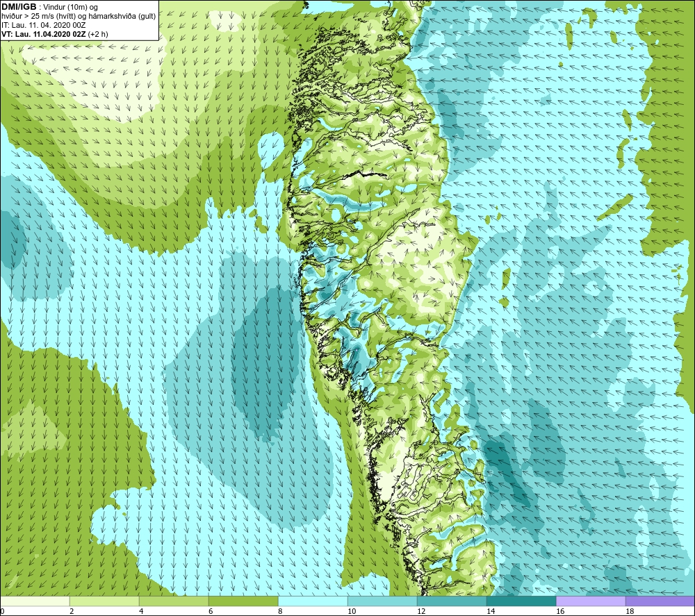Screen dimensions: 695x616
Task: Click the dark teal 14–16 m/s legend swatch
Action: [521, 601]
